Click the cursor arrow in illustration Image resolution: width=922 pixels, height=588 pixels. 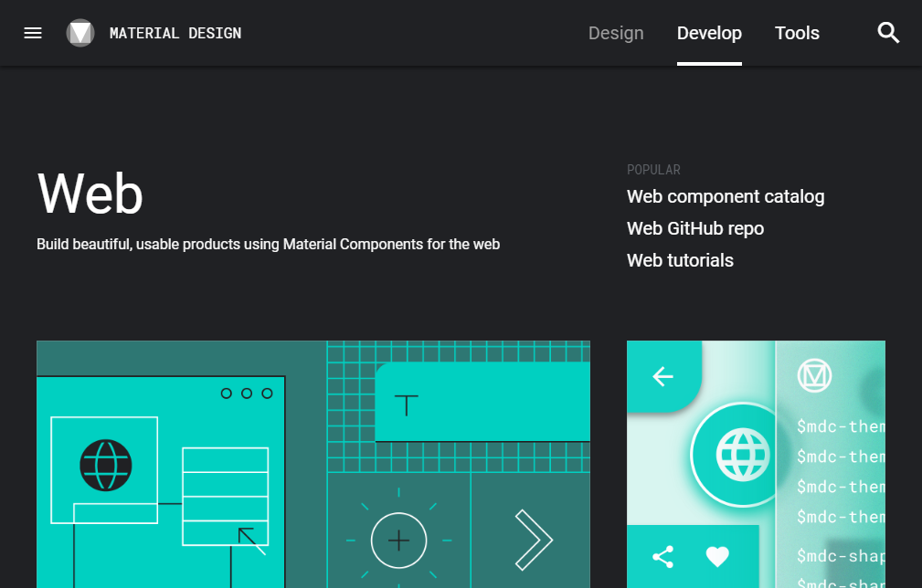[251, 541]
